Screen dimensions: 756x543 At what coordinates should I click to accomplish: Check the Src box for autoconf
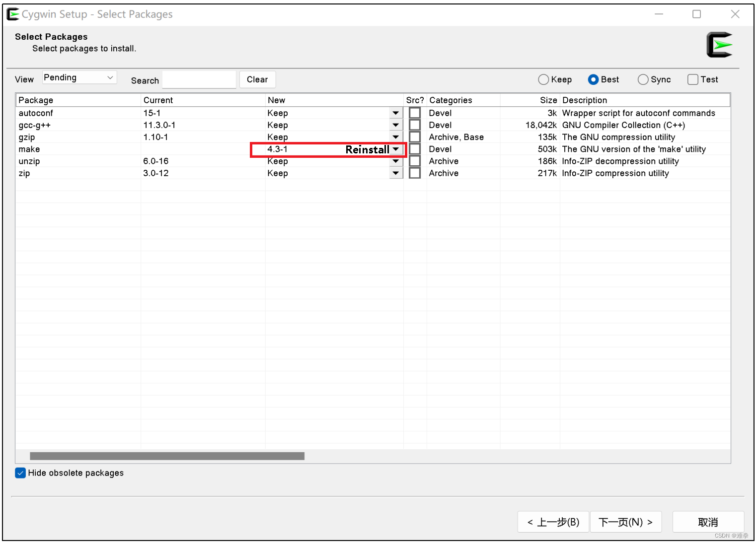point(415,113)
